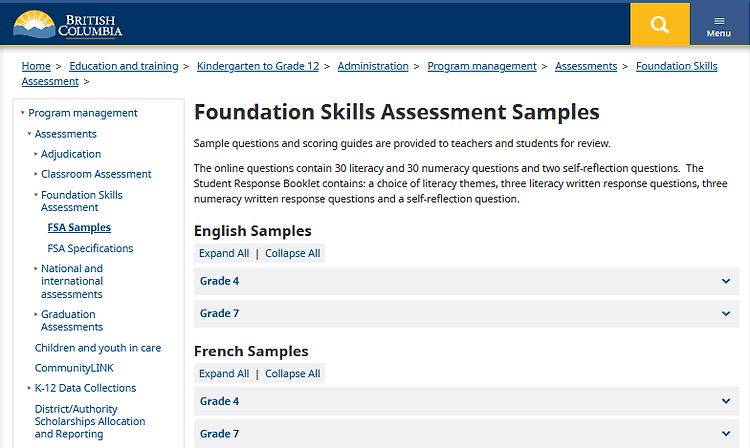Expand Graduation Assessments sidebar arrow
The height and width of the screenshot is (448, 750).
pos(35,314)
